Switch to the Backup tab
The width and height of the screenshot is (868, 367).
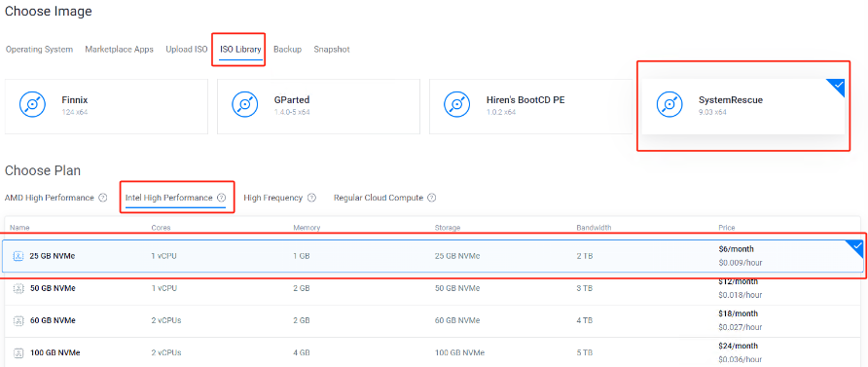tap(287, 50)
